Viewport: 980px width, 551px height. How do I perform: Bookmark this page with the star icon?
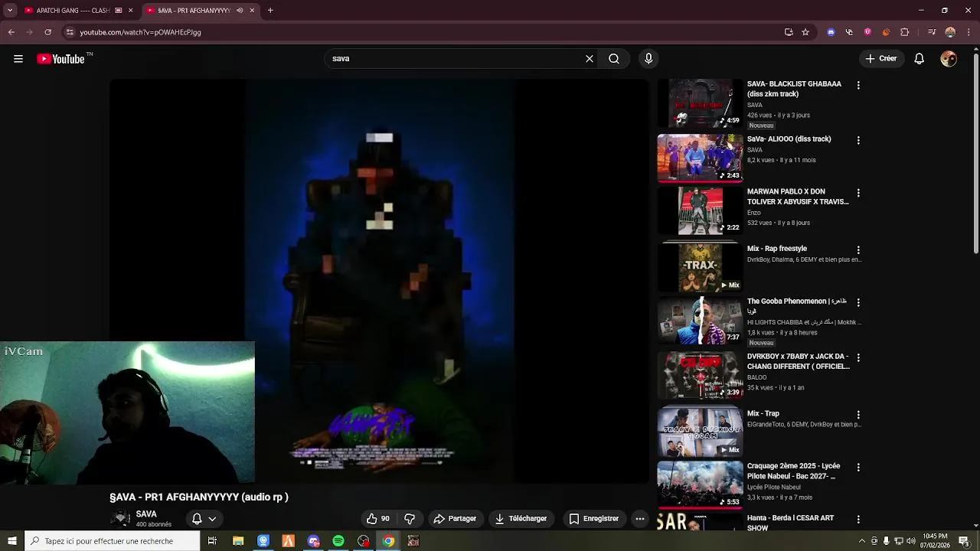[805, 32]
